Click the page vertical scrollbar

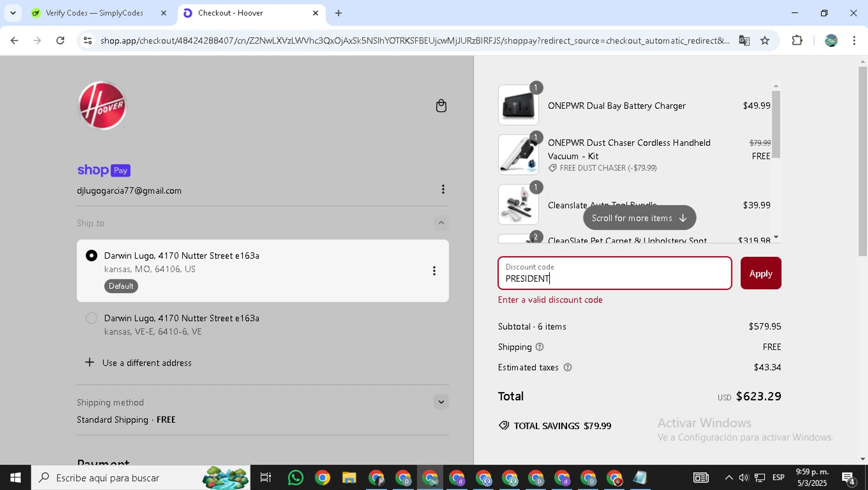(863, 161)
